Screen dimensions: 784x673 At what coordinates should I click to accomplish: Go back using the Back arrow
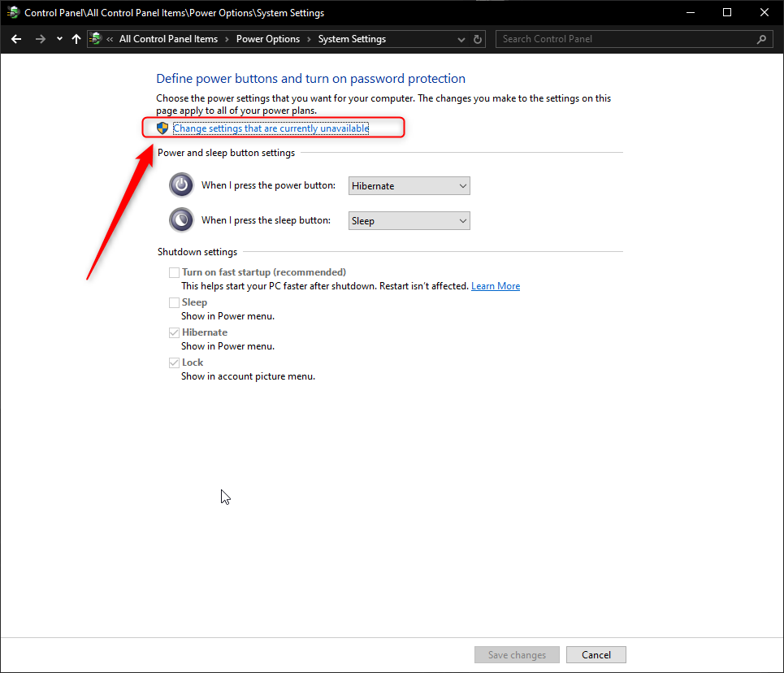point(16,39)
